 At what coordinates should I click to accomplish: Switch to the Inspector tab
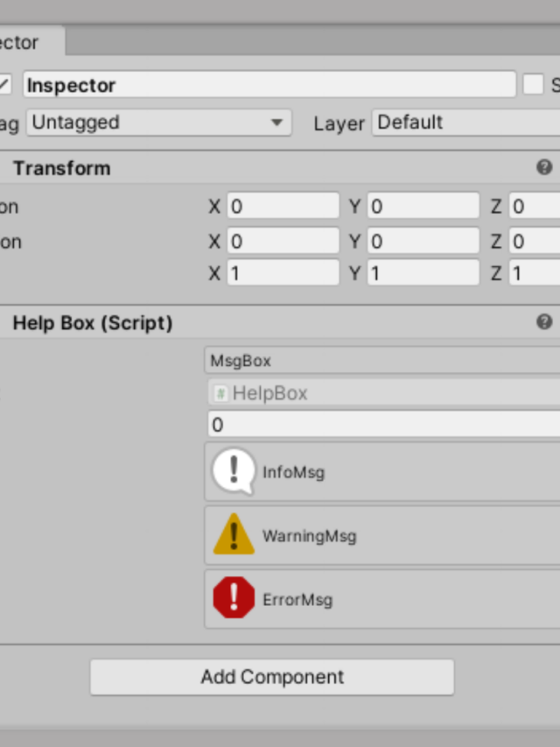click(31, 42)
